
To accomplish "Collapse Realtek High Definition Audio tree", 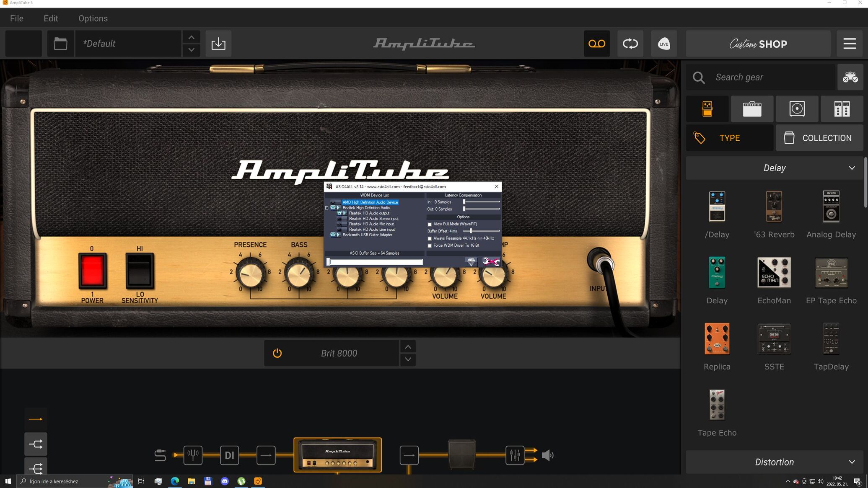I will click(x=326, y=208).
